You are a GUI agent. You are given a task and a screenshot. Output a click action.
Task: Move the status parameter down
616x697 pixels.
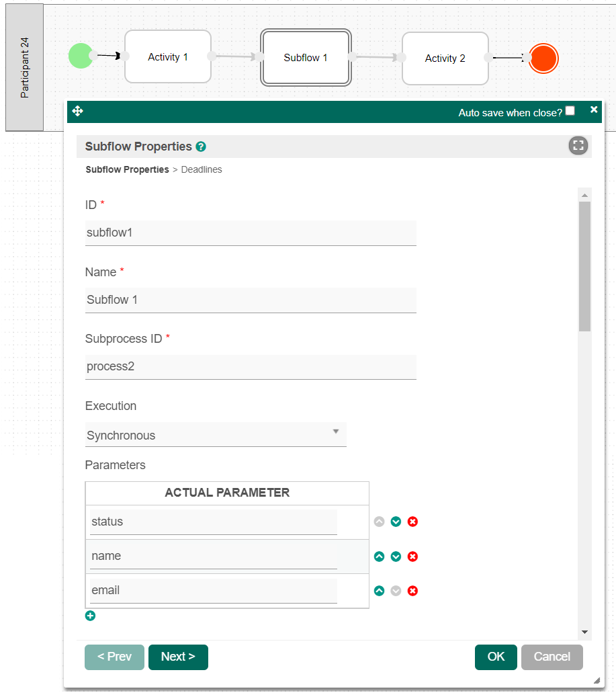coord(396,522)
